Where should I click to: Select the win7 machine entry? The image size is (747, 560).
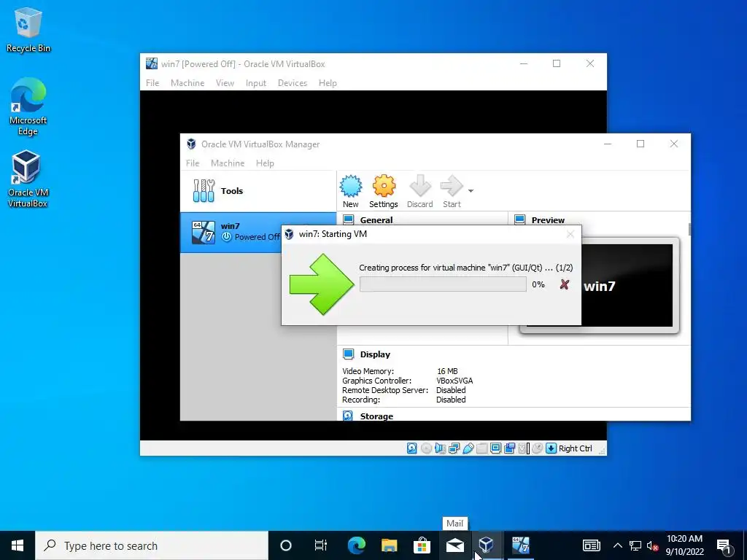231,232
